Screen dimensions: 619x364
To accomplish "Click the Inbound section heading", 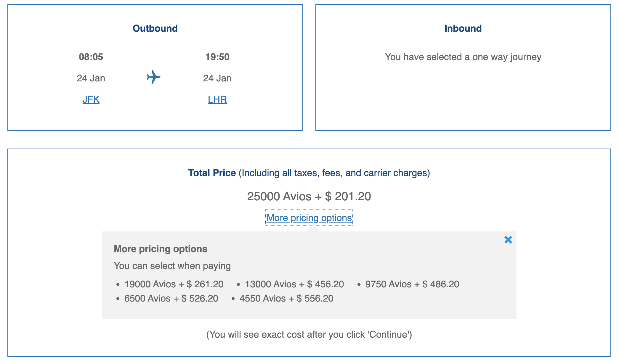I will click(x=463, y=28).
